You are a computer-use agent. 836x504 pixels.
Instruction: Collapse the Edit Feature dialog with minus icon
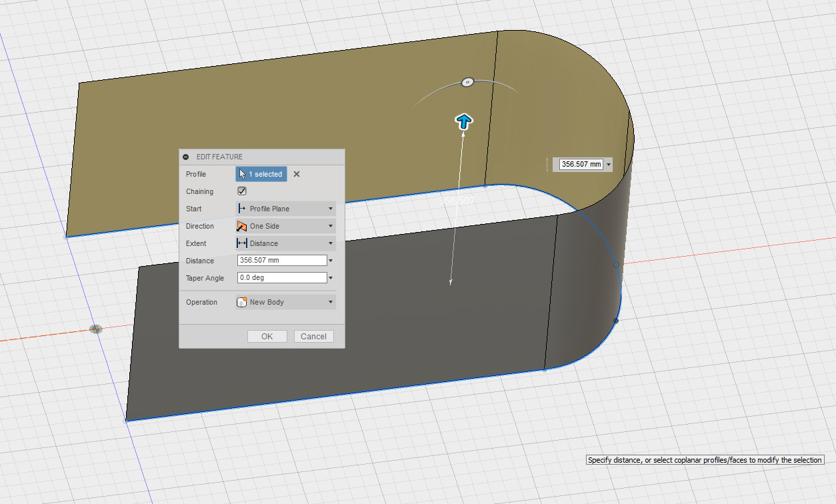coord(186,157)
